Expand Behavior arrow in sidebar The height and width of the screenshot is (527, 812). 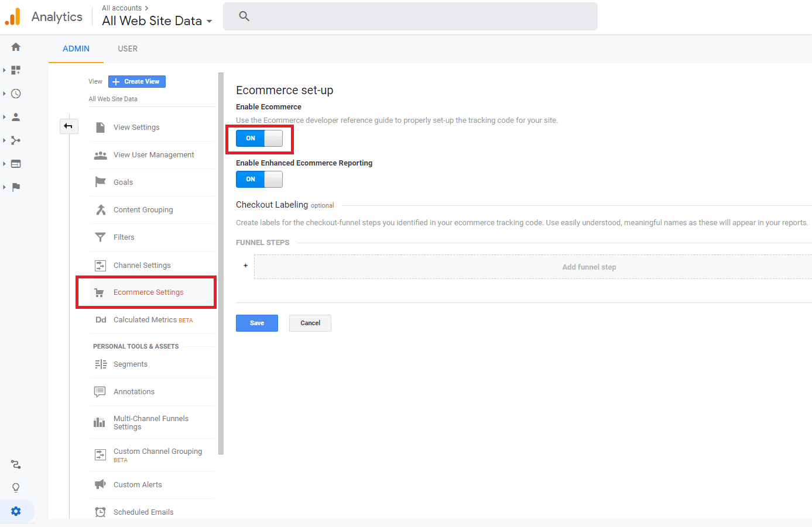[x=4, y=164]
